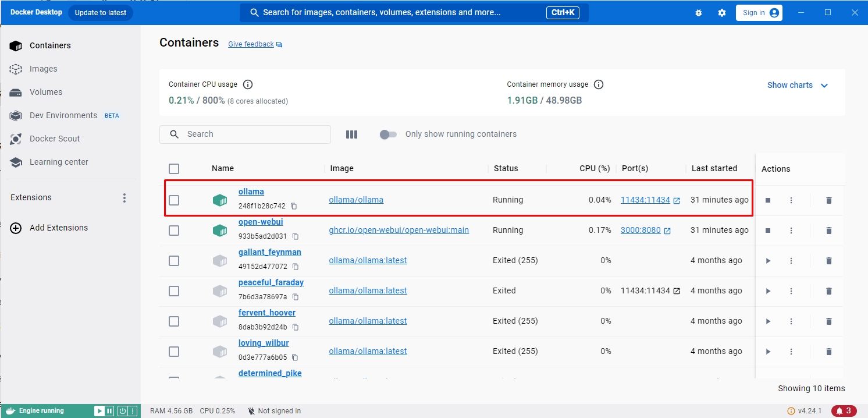Open image link ghcr.io/open-webui/open-webui:main
868x418 pixels.
pos(399,230)
